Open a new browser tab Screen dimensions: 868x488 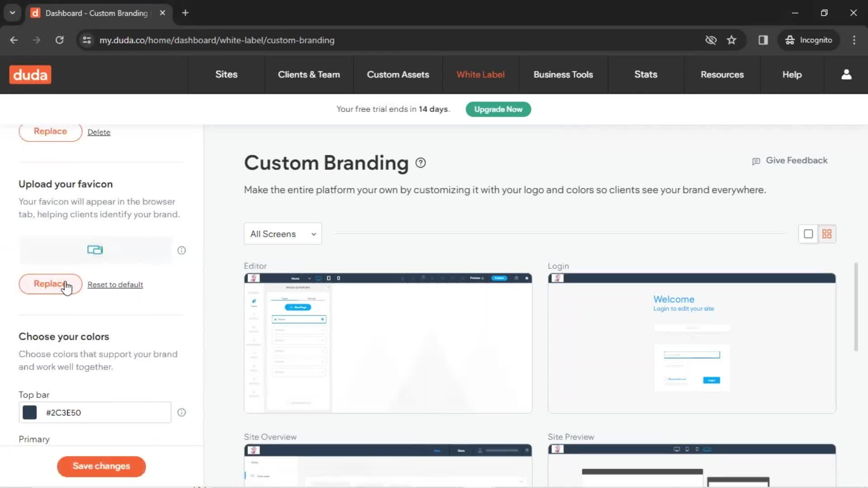pyautogui.click(x=185, y=13)
